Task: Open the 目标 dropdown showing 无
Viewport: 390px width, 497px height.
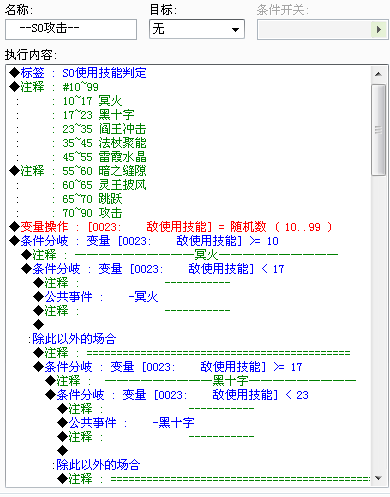Action: pos(197,29)
